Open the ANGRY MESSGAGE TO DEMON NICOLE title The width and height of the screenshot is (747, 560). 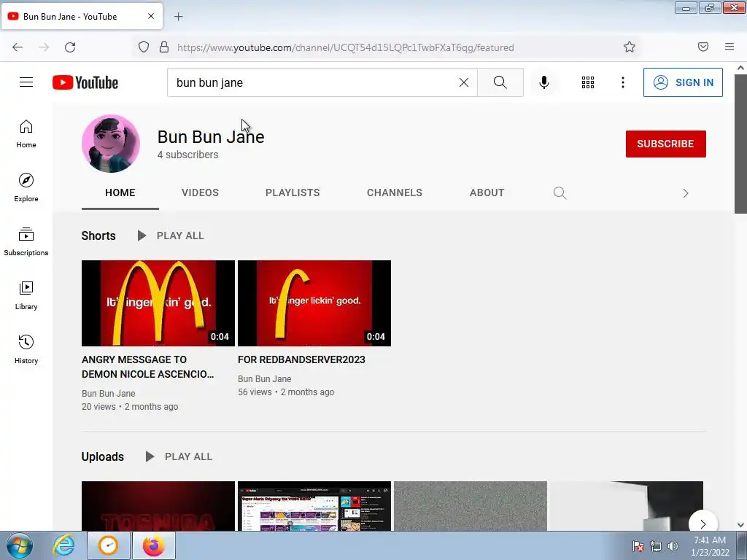[x=147, y=367]
